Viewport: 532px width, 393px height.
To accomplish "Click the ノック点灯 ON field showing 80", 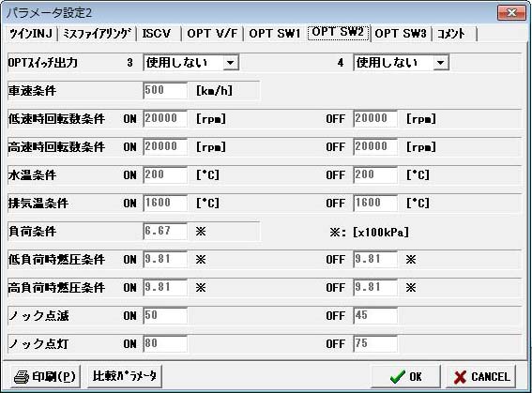I will (x=165, y=344).
